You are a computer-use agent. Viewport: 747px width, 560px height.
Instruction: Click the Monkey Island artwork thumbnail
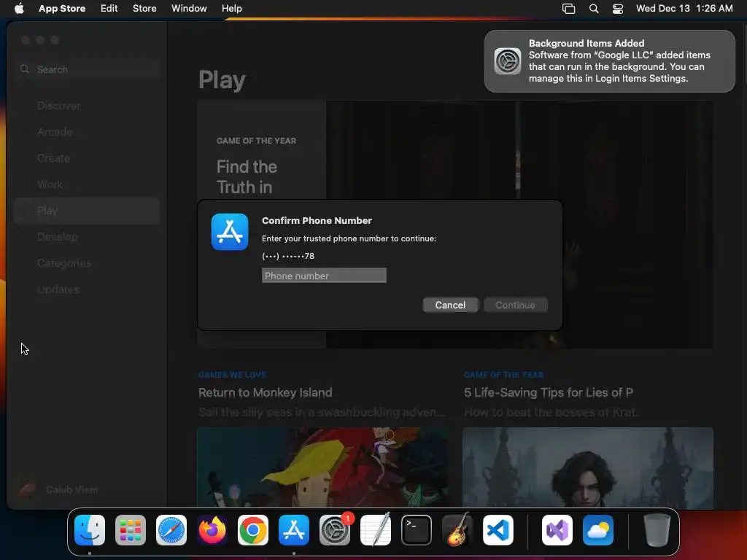[322, 468]
